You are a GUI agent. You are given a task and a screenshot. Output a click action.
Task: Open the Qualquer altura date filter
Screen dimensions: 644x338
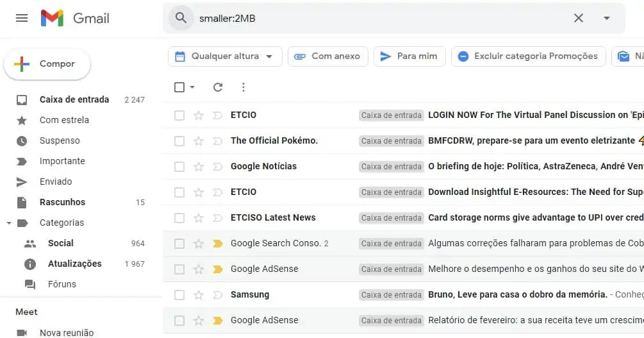225,56
